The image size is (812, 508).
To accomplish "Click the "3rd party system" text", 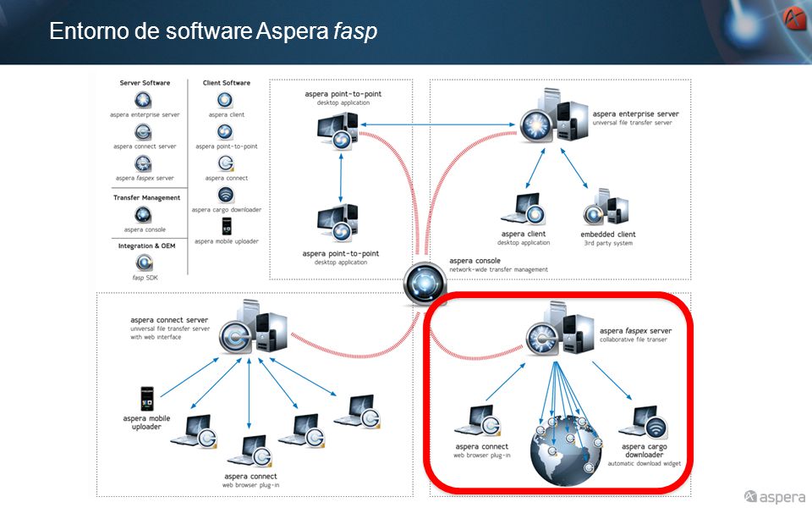I will tap(608, 243).
